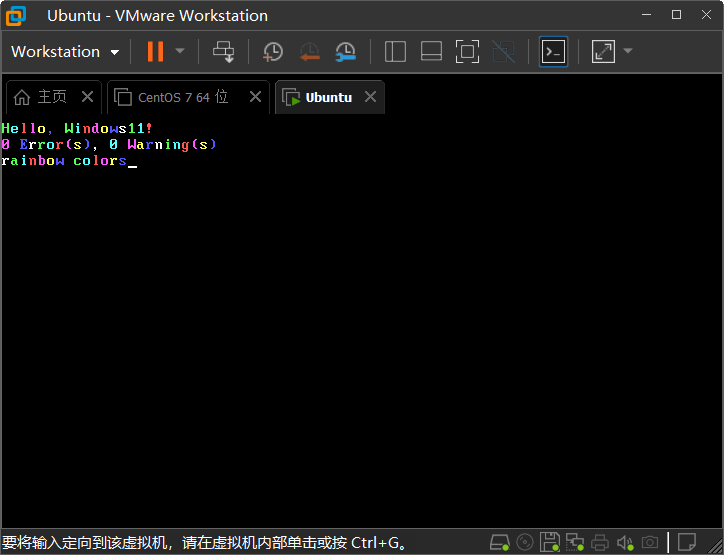Click the Ctrl+G input hint status text
Image resolution: width=724 pixels, height=555 pixels.
204,543
